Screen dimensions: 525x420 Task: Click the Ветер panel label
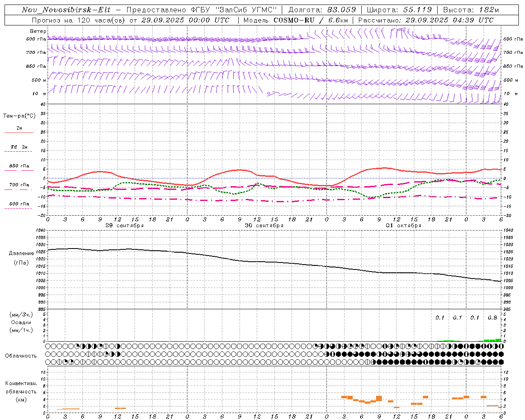pyautogui.click(x=38, y=31)
